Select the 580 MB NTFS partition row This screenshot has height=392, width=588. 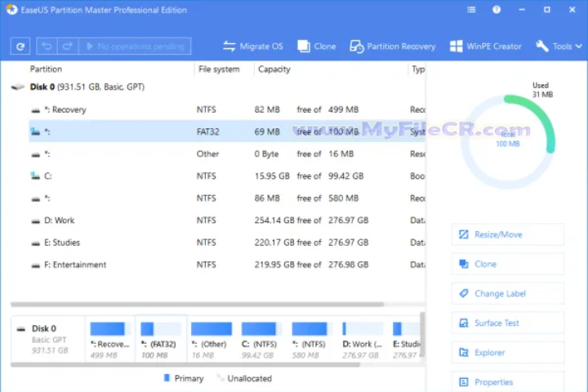227,198
